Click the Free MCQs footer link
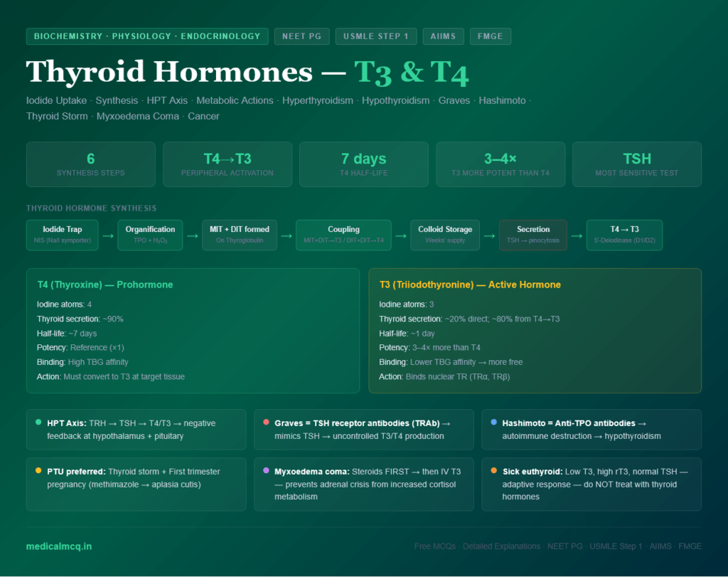 pyautogui.click(x=434, y=546)
